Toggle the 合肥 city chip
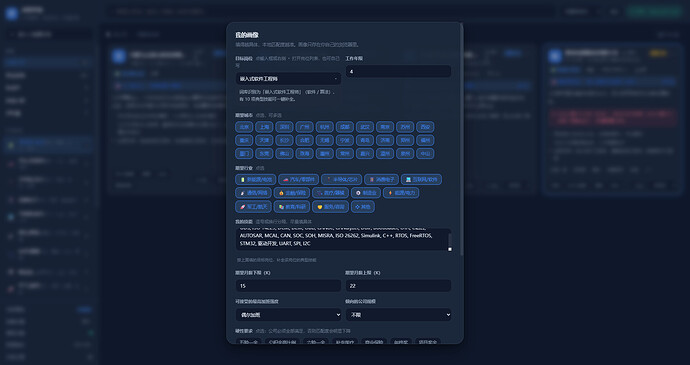This screenshot has height=365, width=690. [x=305, y=140]
